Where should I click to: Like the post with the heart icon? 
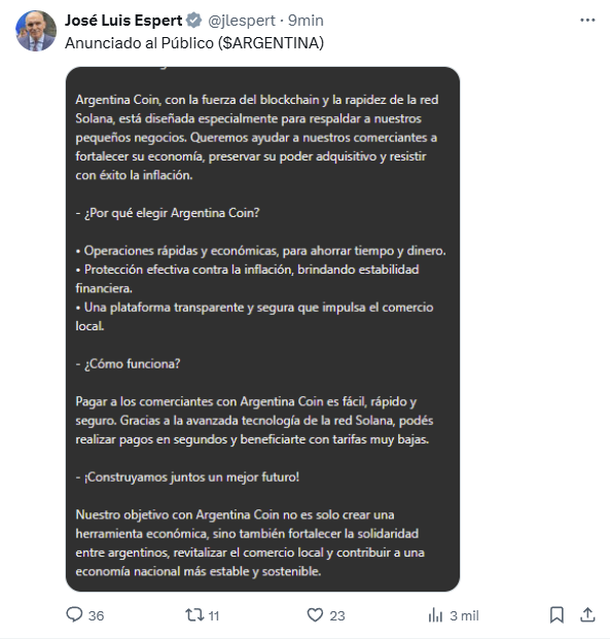pyautogui.click(x=315, y=615)
